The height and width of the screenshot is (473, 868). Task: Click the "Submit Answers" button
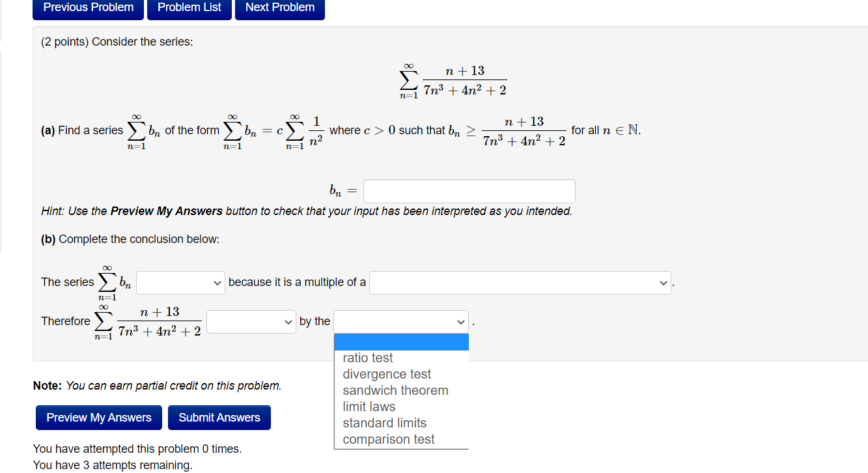219,417
